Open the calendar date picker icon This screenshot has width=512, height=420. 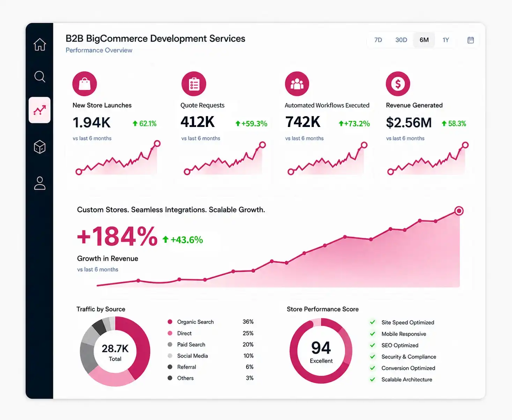coord(470,40)
